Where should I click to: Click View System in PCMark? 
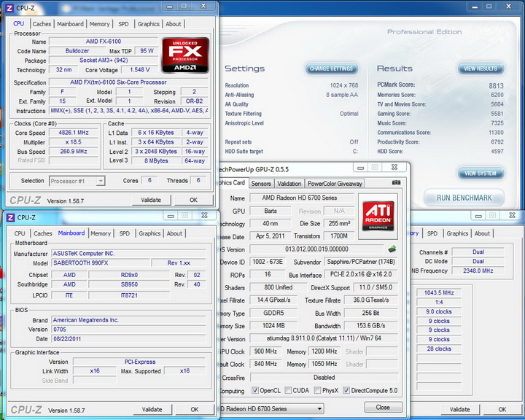(481, 174)
